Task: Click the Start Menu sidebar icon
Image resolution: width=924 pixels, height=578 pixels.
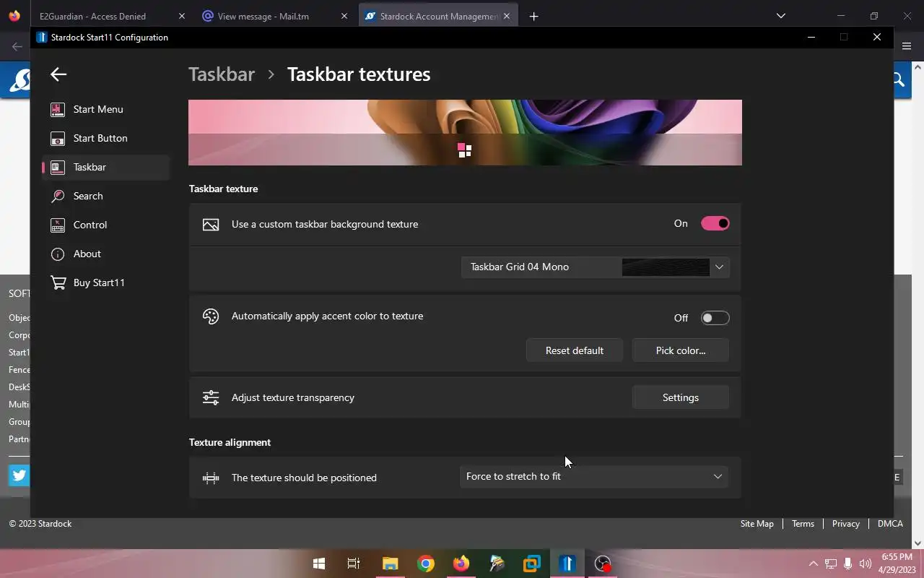Action: [58, 109]
